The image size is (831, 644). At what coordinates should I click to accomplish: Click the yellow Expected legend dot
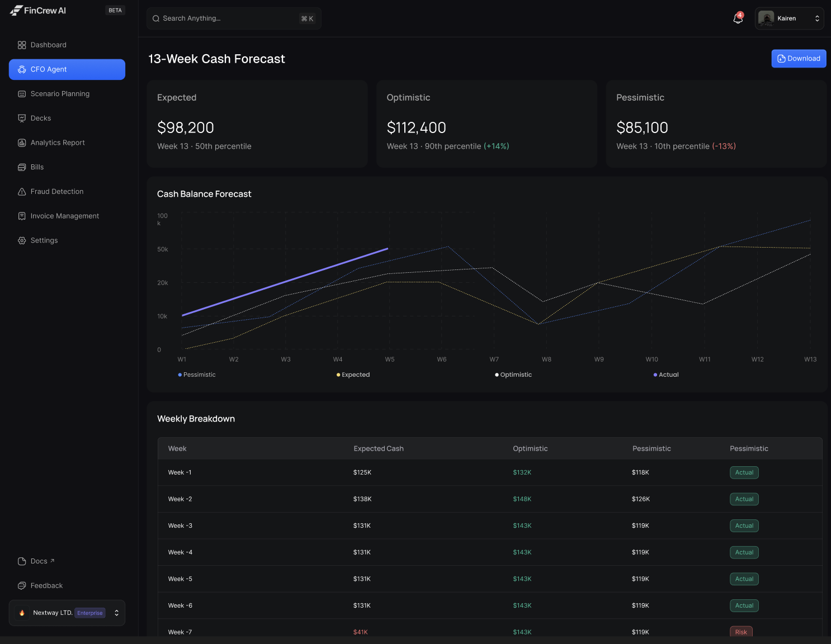[x=338, y=375]
